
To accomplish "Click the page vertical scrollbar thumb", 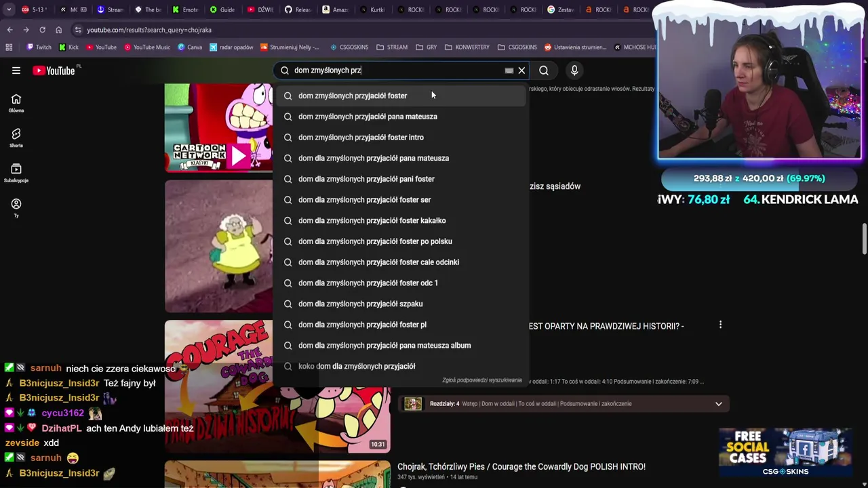I will (865, 239).
